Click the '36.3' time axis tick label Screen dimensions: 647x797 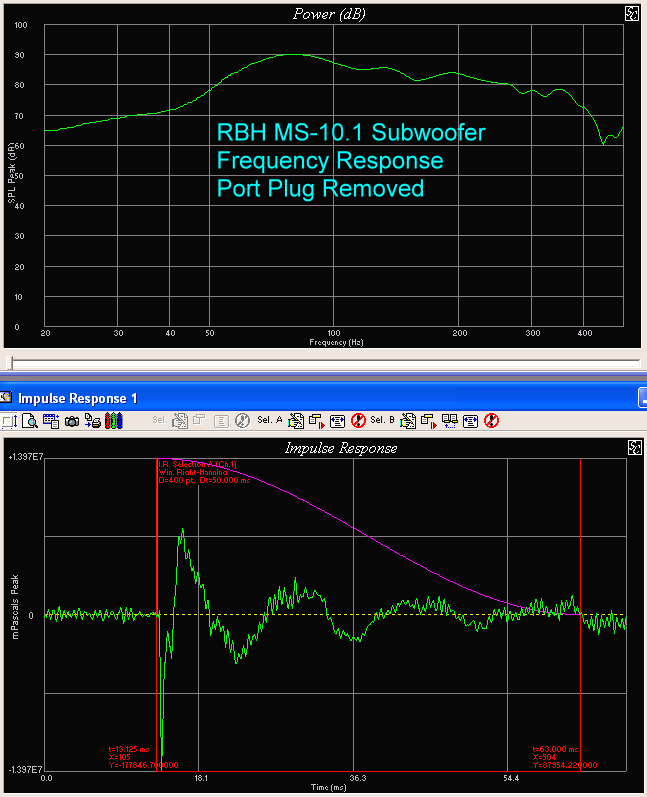click(x=357, y=778)
